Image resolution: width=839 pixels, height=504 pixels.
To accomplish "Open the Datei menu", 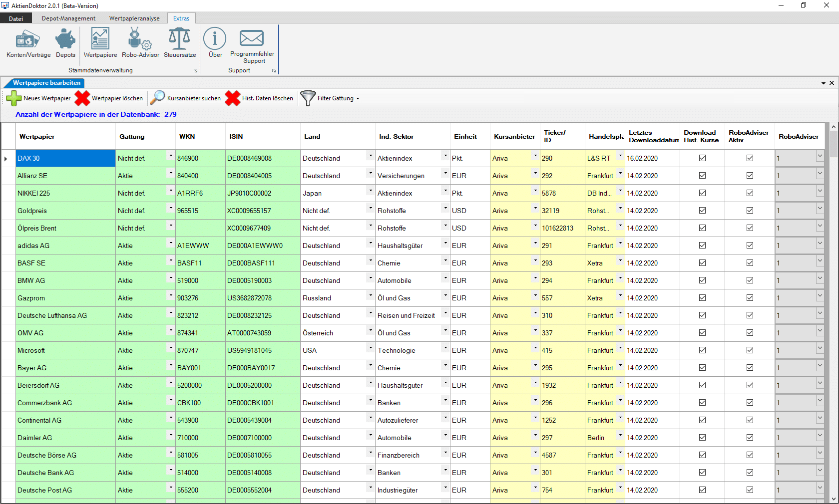I will pos(16,18).
